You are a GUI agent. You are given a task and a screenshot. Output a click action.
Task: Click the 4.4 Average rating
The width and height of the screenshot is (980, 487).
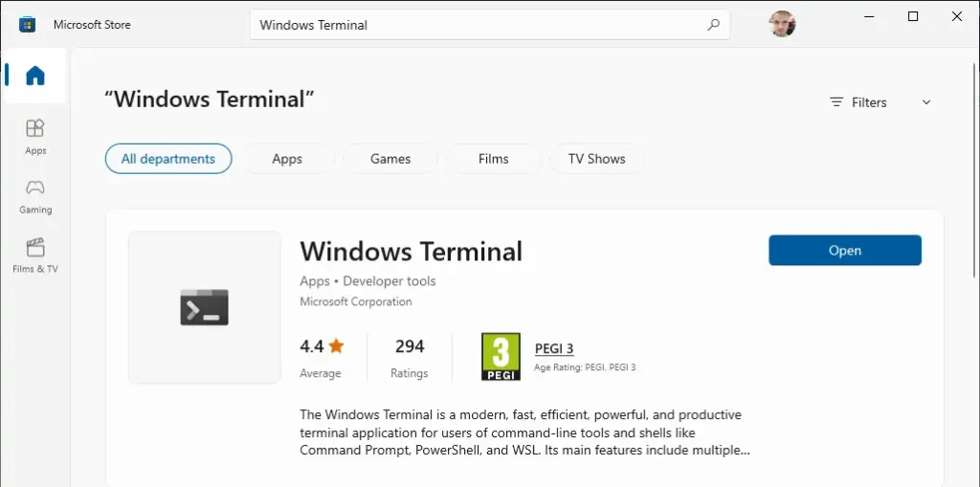tap(322, 358)
